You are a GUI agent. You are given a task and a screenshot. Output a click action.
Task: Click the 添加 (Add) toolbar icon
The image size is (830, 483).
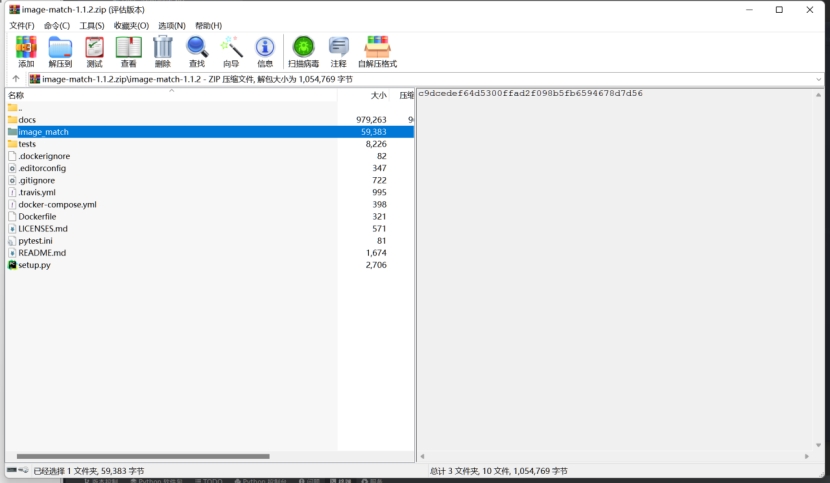(26, 50)
